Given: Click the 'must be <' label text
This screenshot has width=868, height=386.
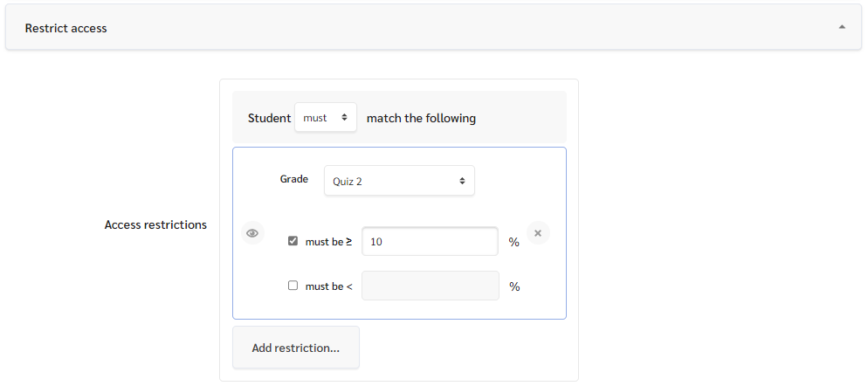Looking at the screenshot, I should coord(329,286).
